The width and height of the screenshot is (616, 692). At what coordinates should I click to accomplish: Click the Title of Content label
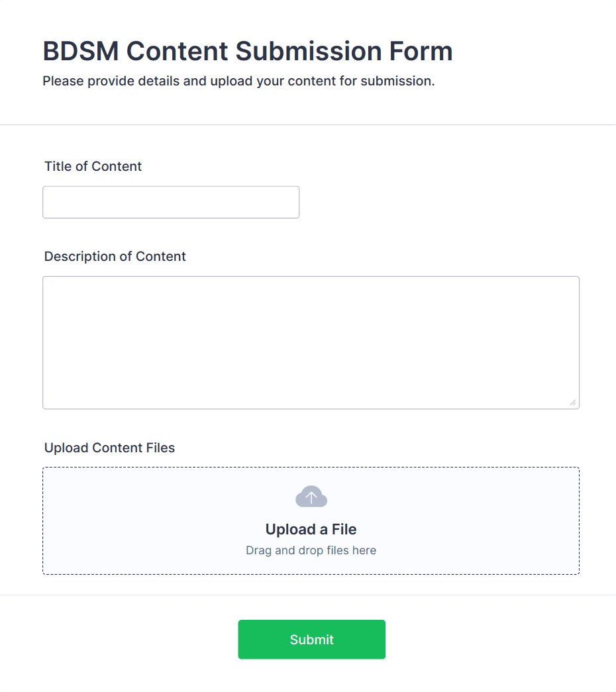pyautogui.click(x=93, y=166)
